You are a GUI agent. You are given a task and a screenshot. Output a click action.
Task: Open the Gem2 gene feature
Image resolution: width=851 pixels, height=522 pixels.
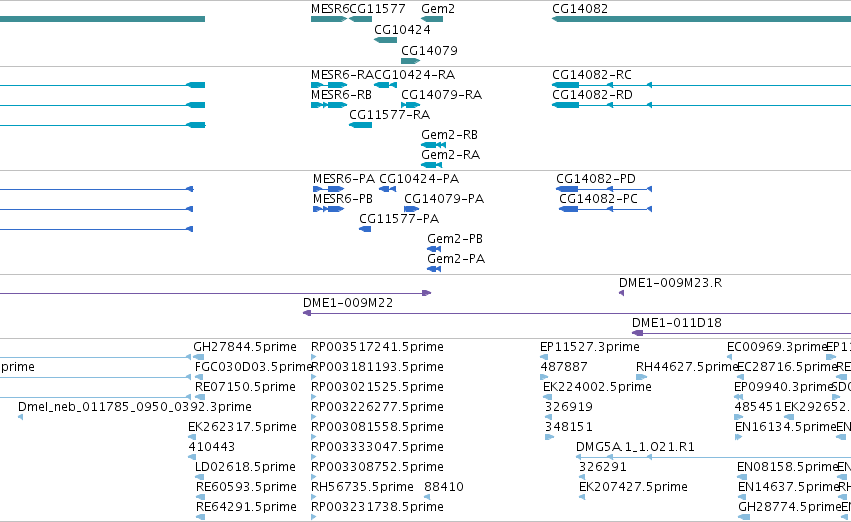pos(432,19)
